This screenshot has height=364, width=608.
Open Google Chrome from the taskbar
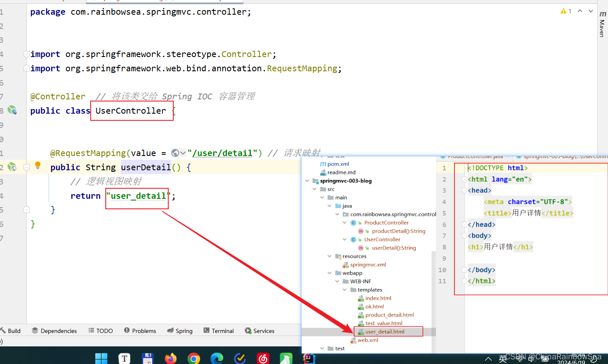[194, 359]
